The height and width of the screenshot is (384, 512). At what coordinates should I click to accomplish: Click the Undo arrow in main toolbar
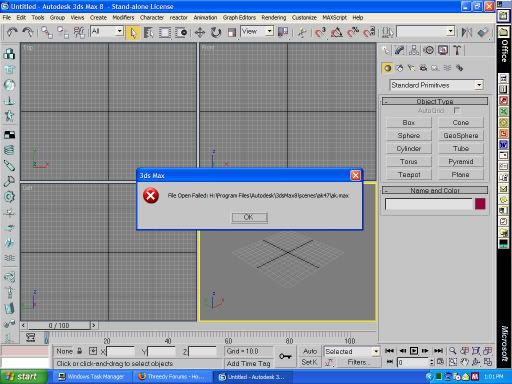click(12, 32)
